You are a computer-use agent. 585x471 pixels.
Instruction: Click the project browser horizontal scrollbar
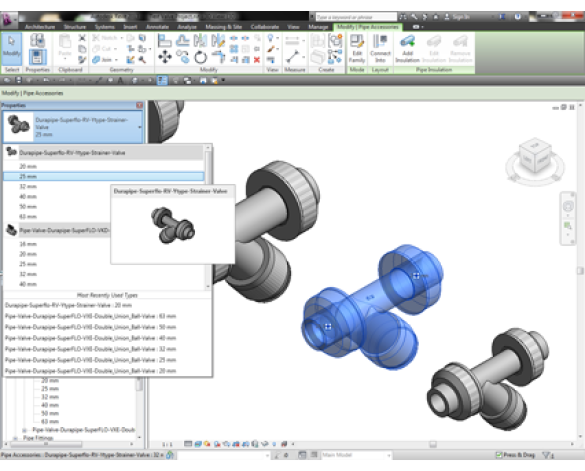[x=46, y=444]
